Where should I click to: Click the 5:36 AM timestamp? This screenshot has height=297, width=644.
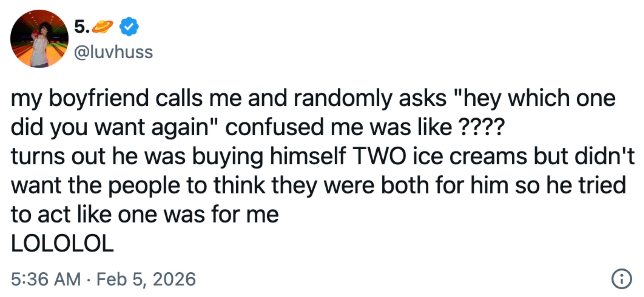point(46,279)
